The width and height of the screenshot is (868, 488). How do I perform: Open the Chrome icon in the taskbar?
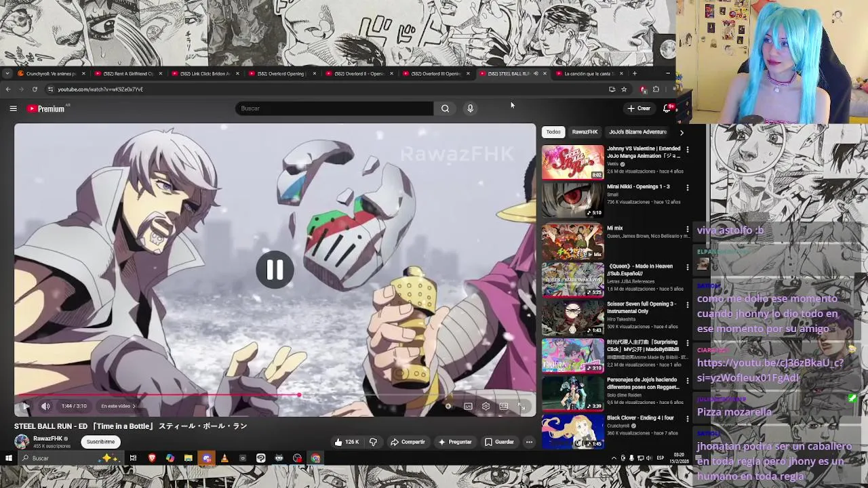coord(315,458)
